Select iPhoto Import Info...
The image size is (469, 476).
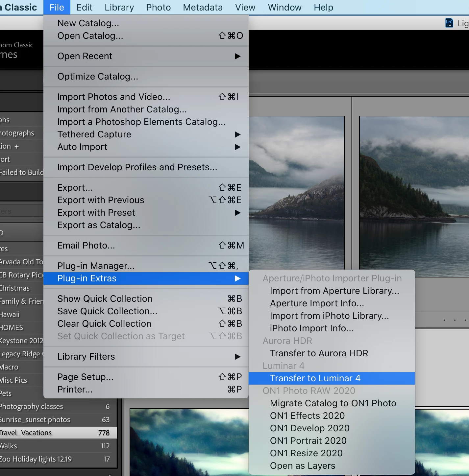point(332,328)
